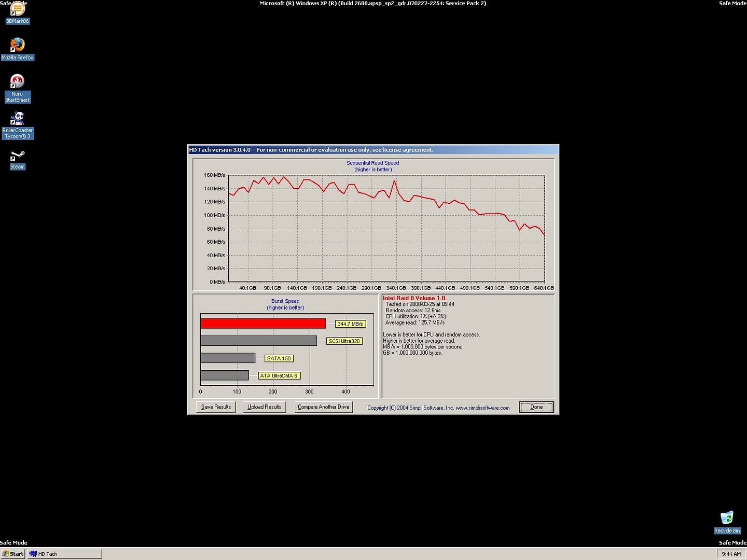
Task: Click the SCSI Ultra320 yellow label
Action: (344, 341)
